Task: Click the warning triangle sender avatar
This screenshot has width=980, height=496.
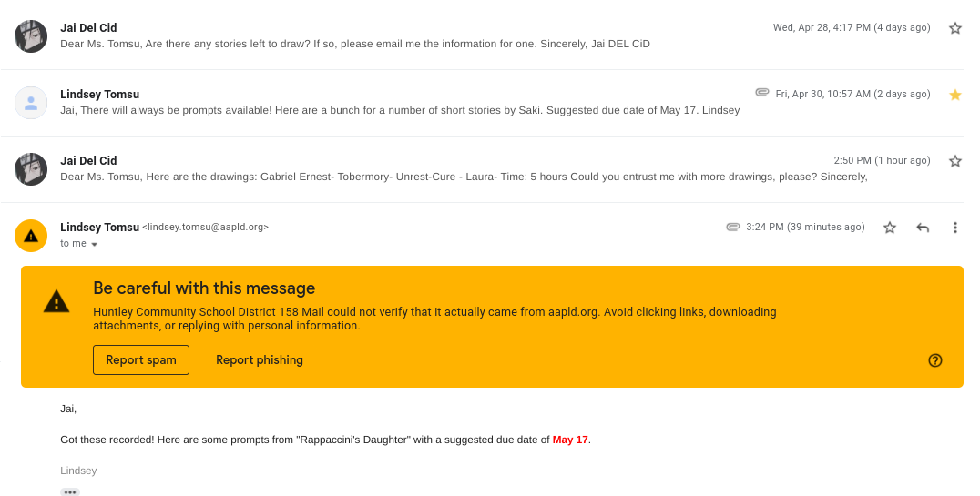Action: pyautogui.click(x=31, y=236)
